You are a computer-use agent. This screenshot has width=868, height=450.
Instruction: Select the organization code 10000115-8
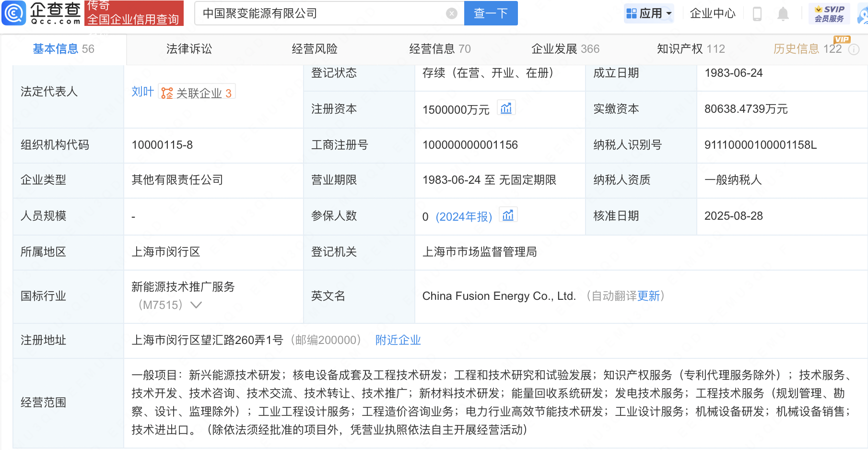[162, 145]
